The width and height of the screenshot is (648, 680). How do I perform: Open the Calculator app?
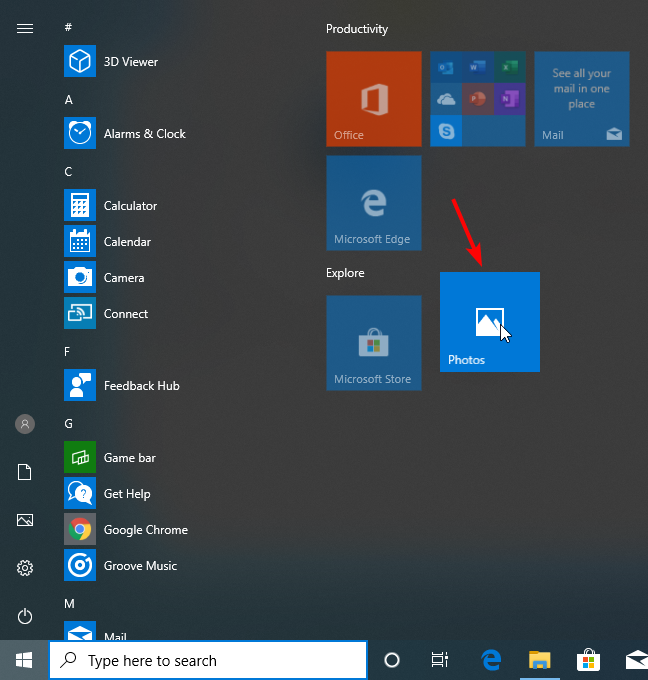pos(111,205)
